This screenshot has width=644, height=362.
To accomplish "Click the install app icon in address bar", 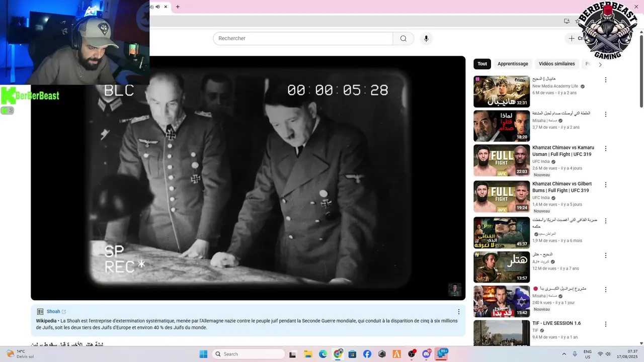I will [x=567, y=21].
